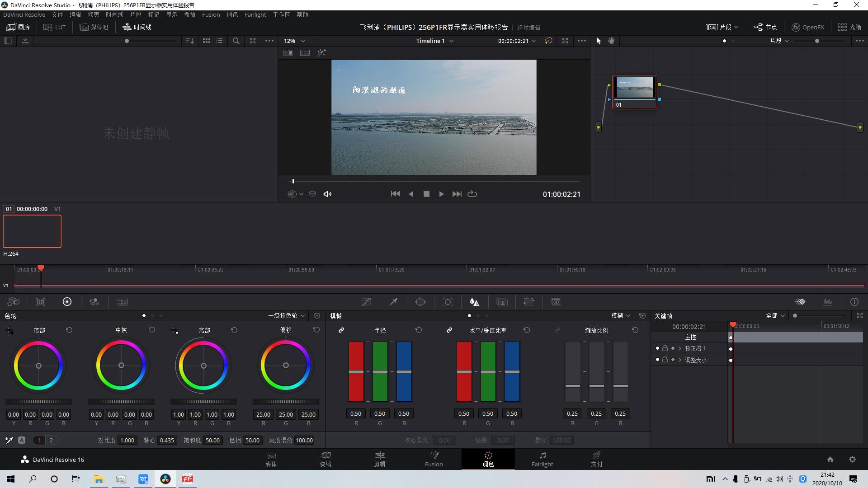868x488 pixels.
Task: Toggle loop playback in viewer
Action: pyautogui.click(x=472, y=194)
